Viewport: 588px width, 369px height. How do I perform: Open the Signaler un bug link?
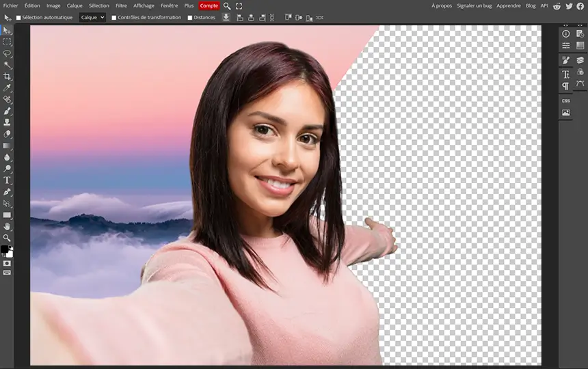click(474, 5)
